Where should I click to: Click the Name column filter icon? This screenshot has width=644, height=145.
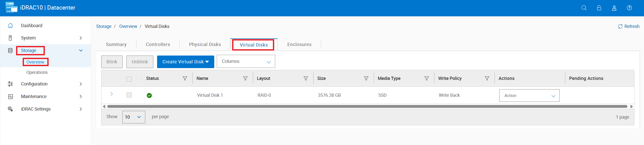click(x=245, y=78)
